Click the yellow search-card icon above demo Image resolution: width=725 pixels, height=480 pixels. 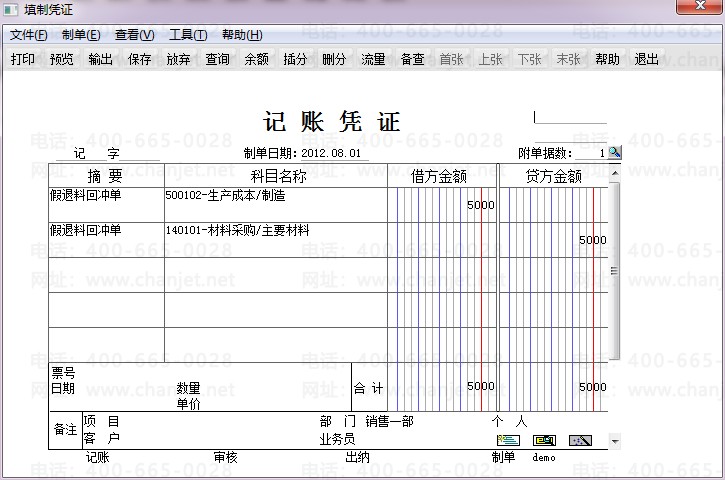click(544, 441)
